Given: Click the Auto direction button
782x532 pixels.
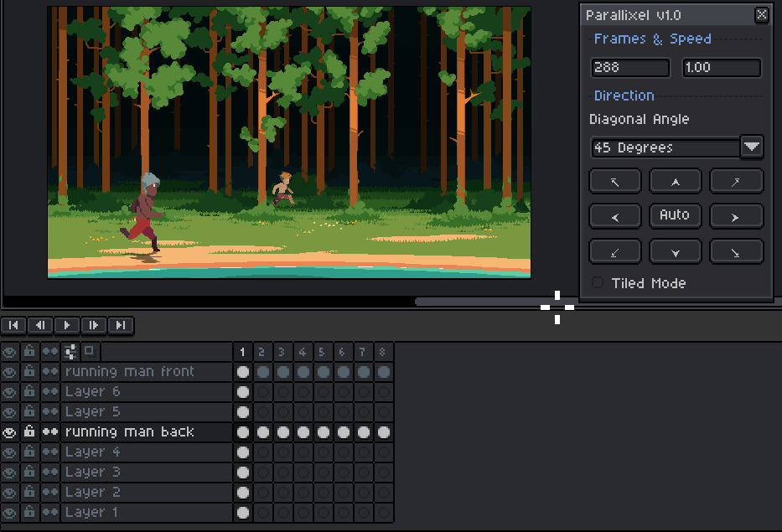Looking at the screenshot, I should tap(676, 215).
